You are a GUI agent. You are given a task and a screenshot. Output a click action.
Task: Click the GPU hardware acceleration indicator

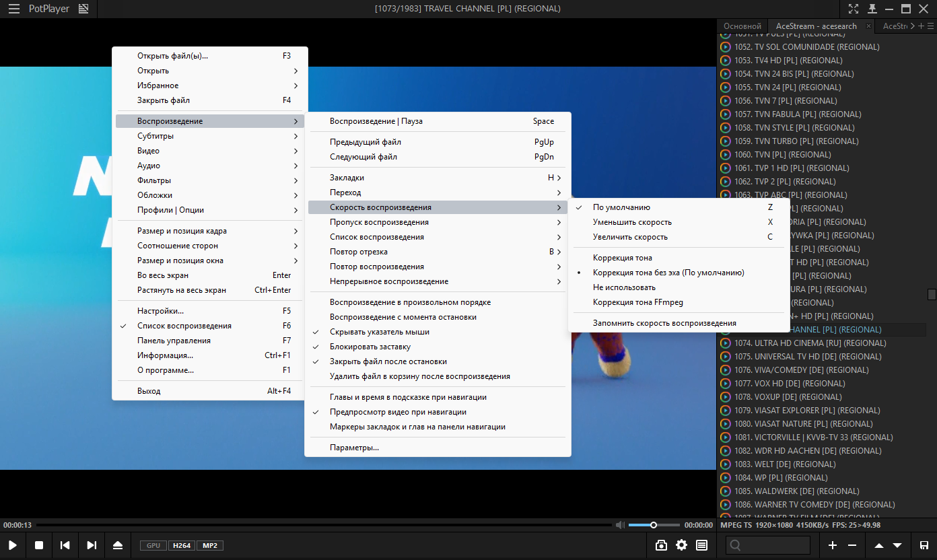click(153, 545)
